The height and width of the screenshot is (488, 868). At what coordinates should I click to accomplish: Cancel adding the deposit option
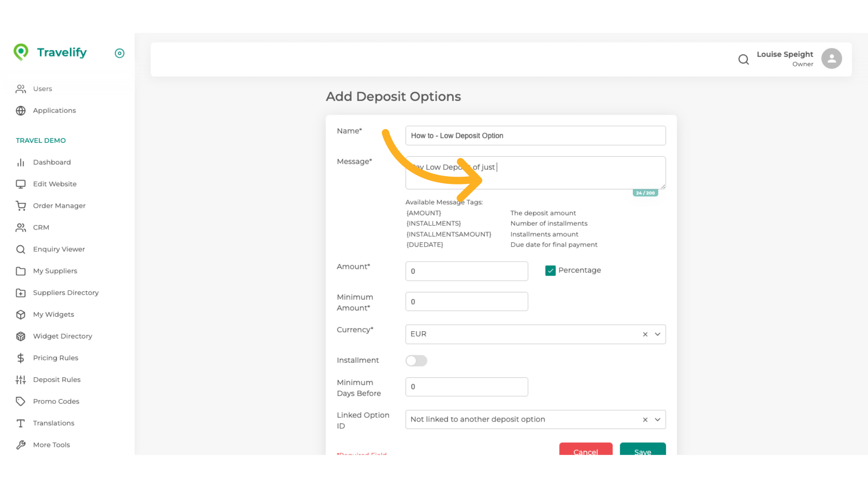[x=585, y=452]
